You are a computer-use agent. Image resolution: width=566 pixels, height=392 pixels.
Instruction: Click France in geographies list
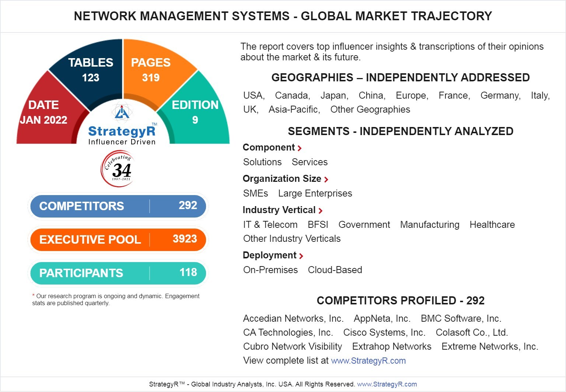(x=454, y=96)
